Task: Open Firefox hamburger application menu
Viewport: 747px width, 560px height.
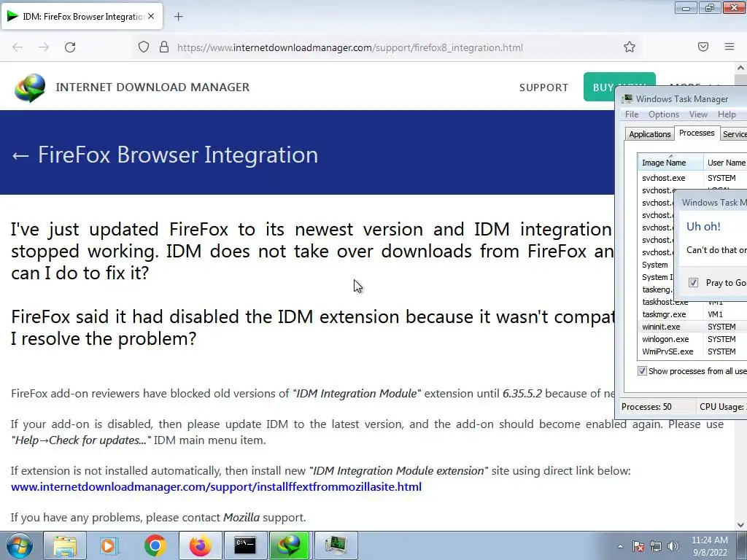Action: [729, 47]
